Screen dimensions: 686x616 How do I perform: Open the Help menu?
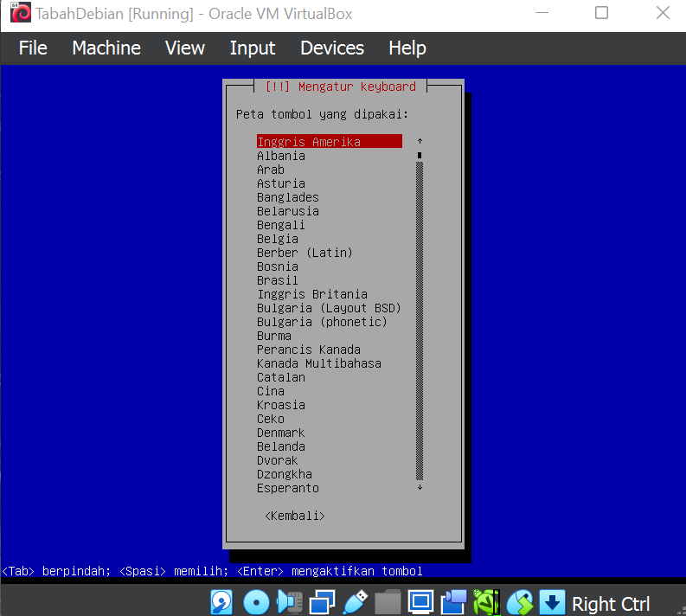click(407, 48)
